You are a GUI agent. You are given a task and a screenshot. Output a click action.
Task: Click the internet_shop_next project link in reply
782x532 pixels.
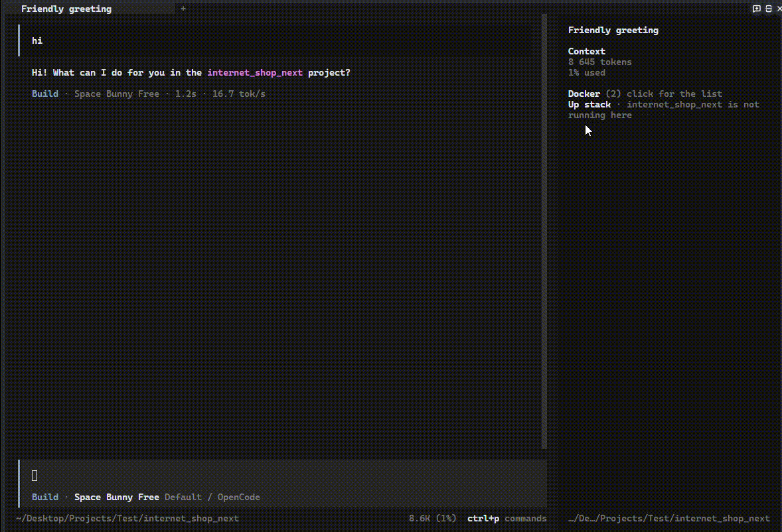coord(255,73)
